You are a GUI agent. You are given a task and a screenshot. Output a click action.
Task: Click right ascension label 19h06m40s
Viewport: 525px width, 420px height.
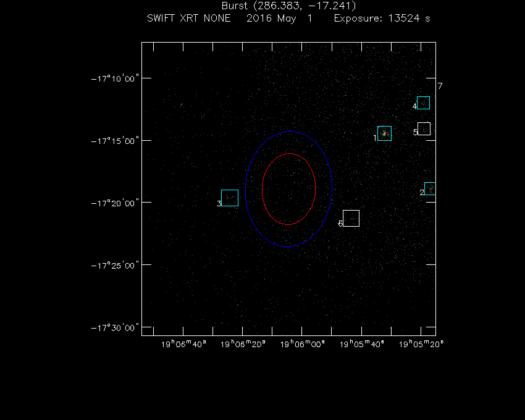(183, 344)
